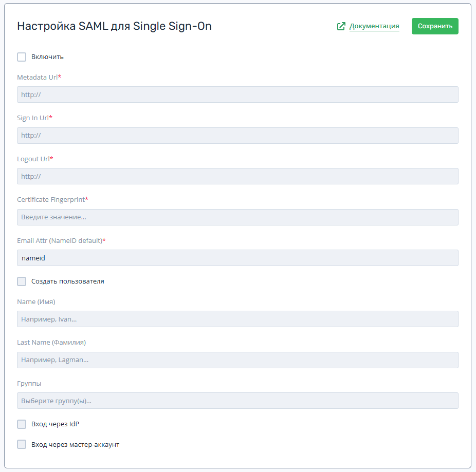Click the Создать пользователя label text
Screen dimensions: 476x472
point(68,281)
